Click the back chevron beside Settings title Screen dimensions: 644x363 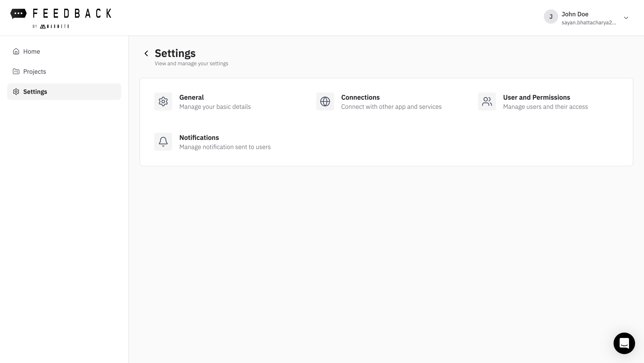146,53
